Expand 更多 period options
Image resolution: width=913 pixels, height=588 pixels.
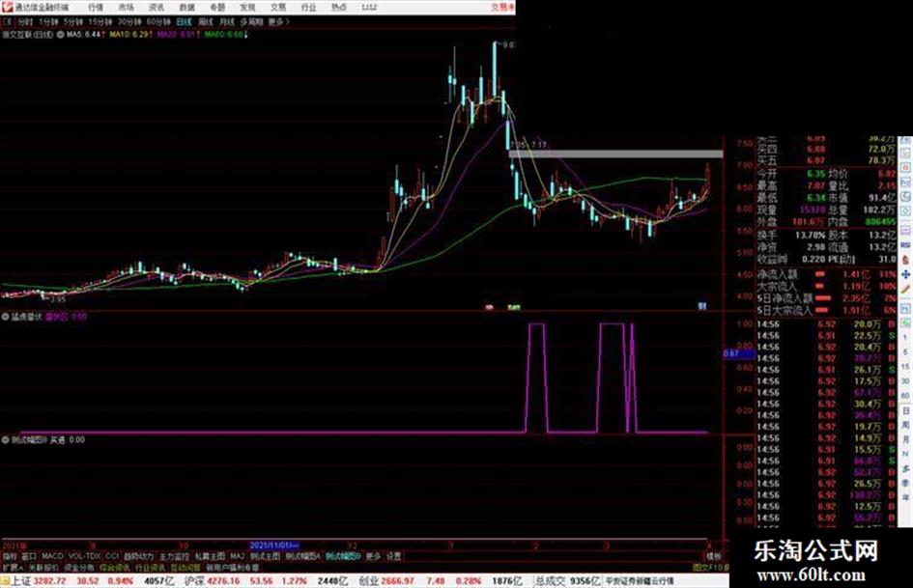[277, 21]
